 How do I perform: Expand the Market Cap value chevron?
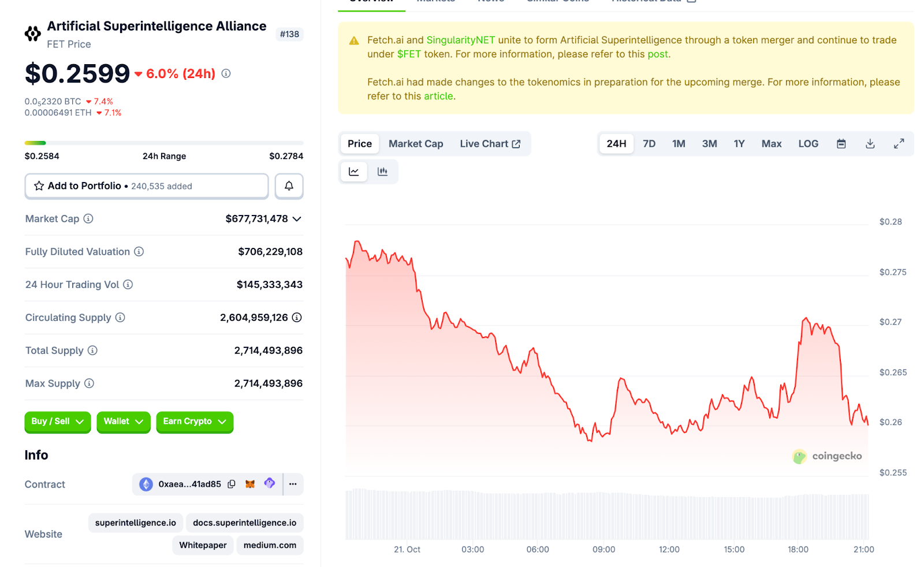coord(297,219)
